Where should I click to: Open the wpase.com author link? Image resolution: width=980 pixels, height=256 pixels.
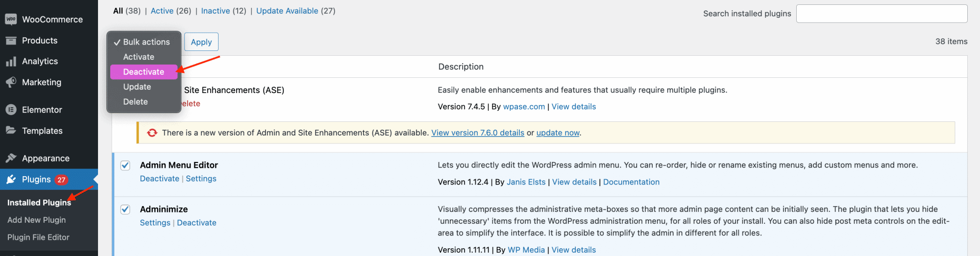524,107
